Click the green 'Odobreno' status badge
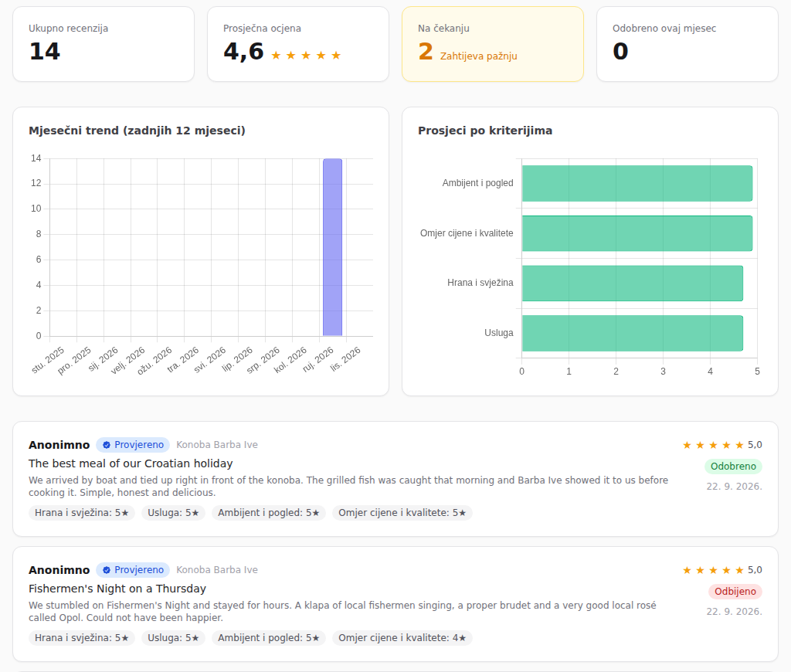The width and height of the screenshot is (791, 672). pos(733,467)
